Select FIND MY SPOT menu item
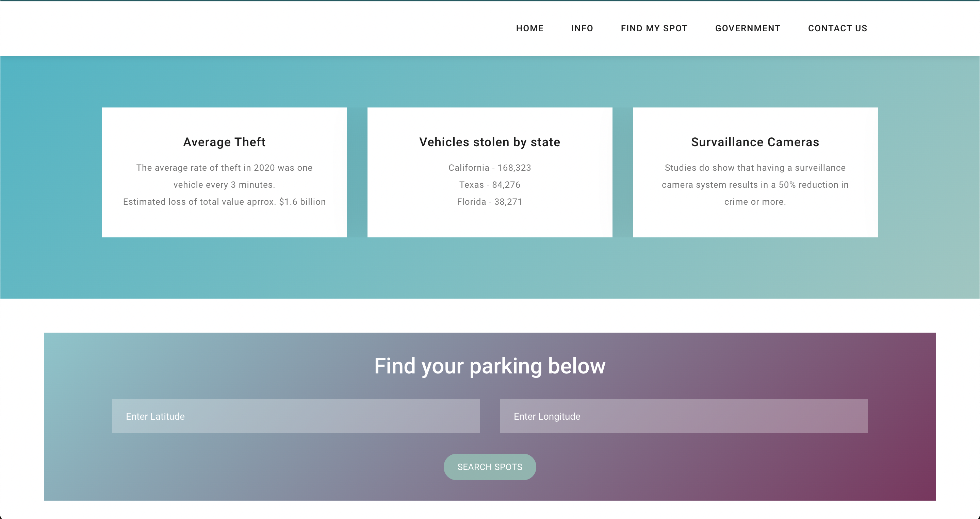Image resolution: width=980 pixels, height=519 pixels. 654,28
